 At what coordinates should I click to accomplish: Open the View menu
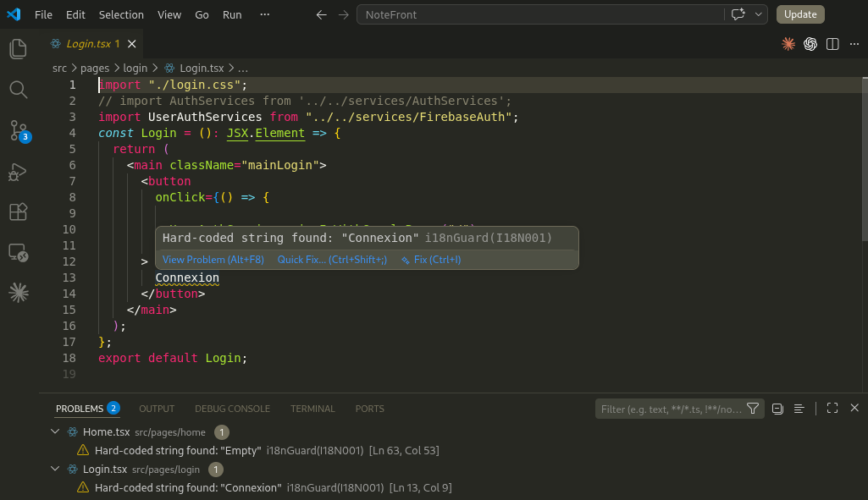(x=169, y=15)
